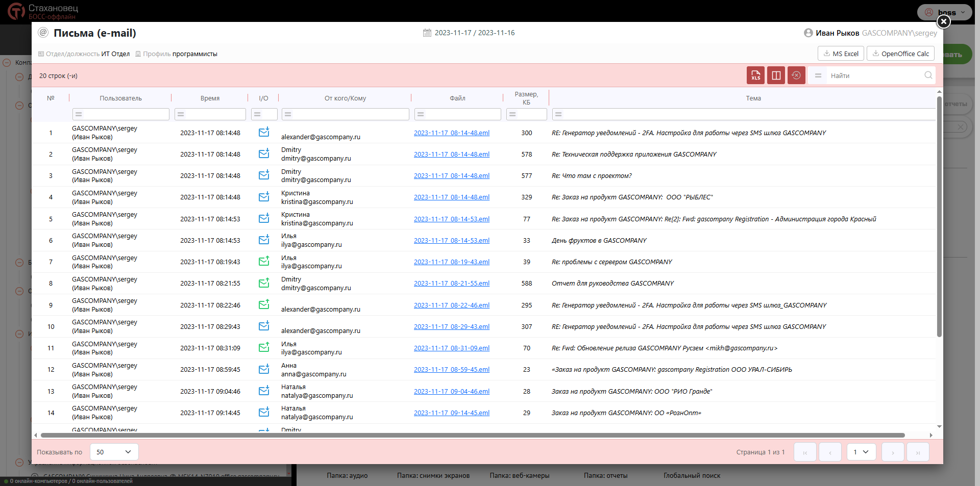Sort by the Время column header
Viewport: 980px width, 486px height.
coord(210,98)
